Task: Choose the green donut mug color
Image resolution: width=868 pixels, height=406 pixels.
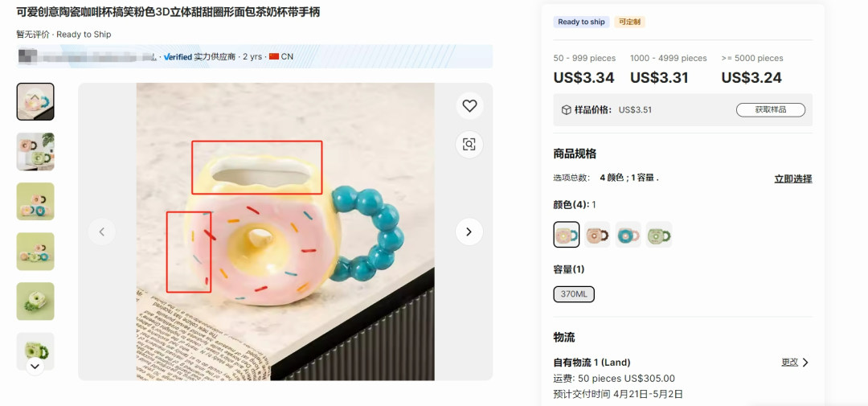Action: [659, 234]
